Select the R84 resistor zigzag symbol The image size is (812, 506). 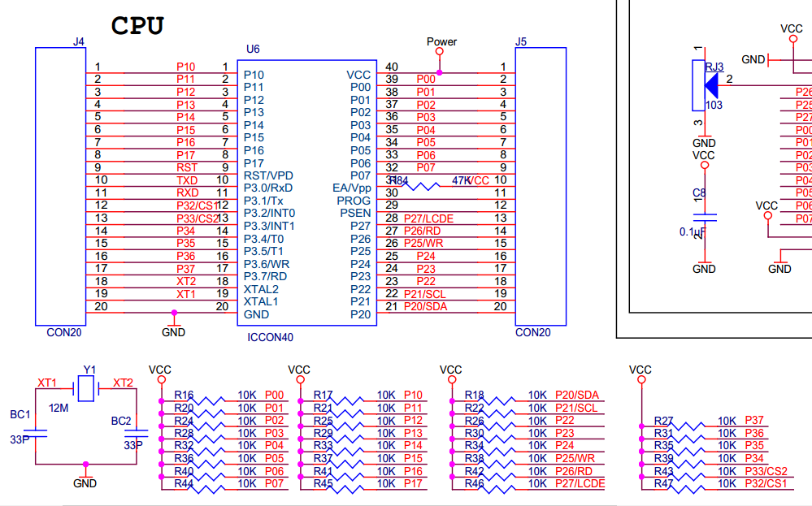click(419, 186)
